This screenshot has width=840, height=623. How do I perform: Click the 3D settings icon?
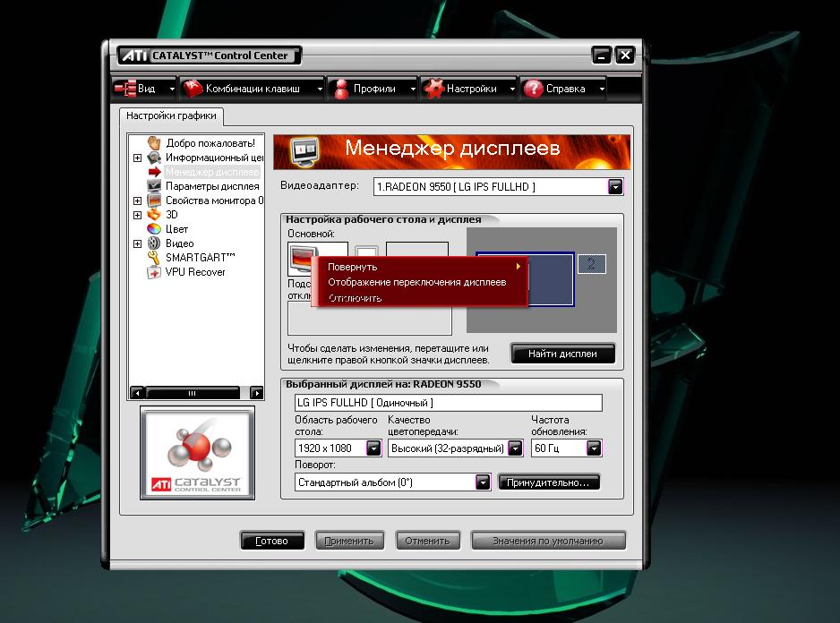pyautogui.click(x=154, y=214)
